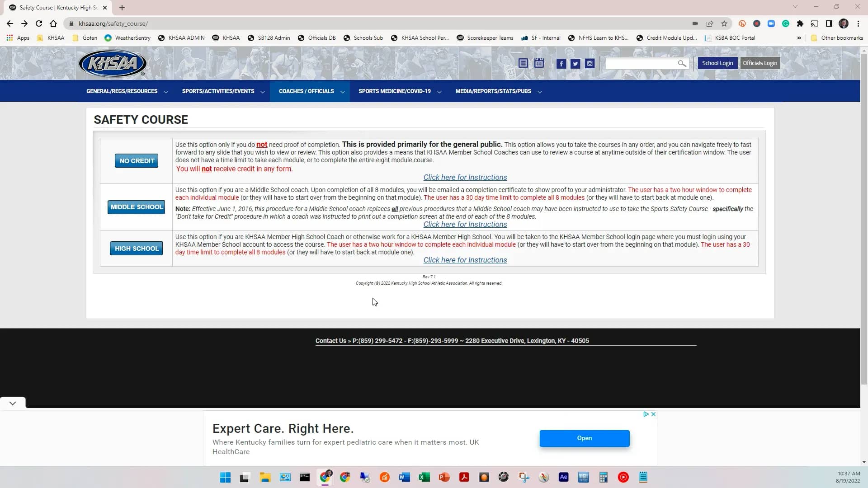Open After Effects from the taskbar

tap(563, 477)
